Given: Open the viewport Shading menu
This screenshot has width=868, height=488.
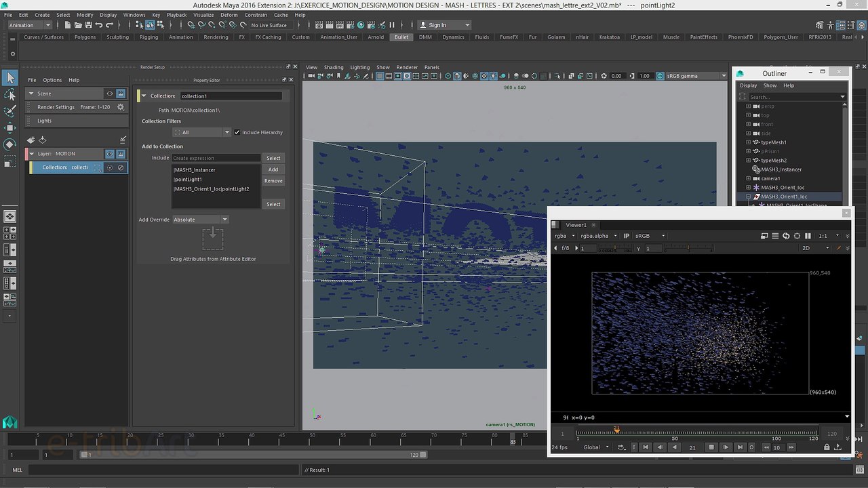Looking at the screenshot, I should (x=334, y=67).
